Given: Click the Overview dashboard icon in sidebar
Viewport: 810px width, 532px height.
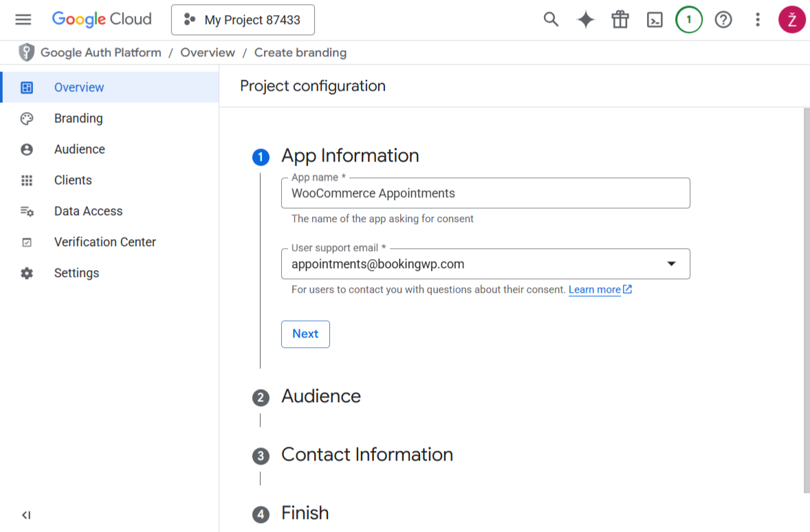Looking at the screenshot, I should pyautogui.click(x=27, y=87).
